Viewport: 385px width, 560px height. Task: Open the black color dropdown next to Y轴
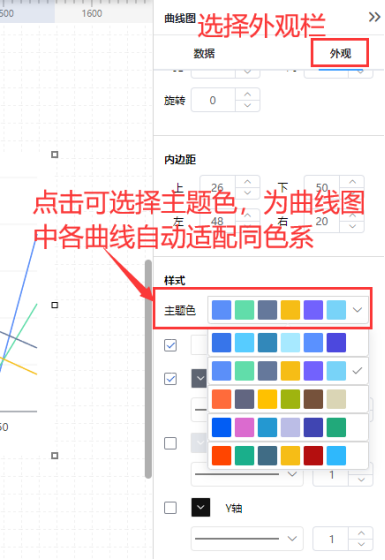201,508
